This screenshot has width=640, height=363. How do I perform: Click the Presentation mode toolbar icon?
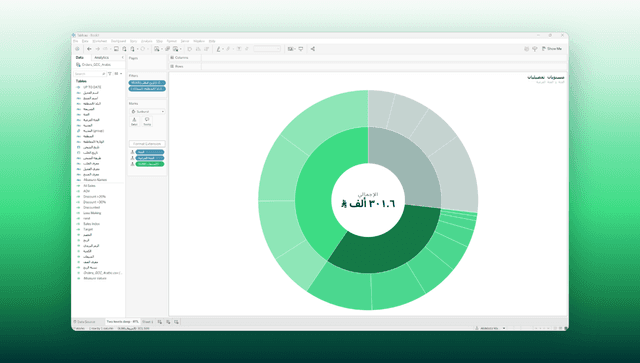[x=301, y=49]
